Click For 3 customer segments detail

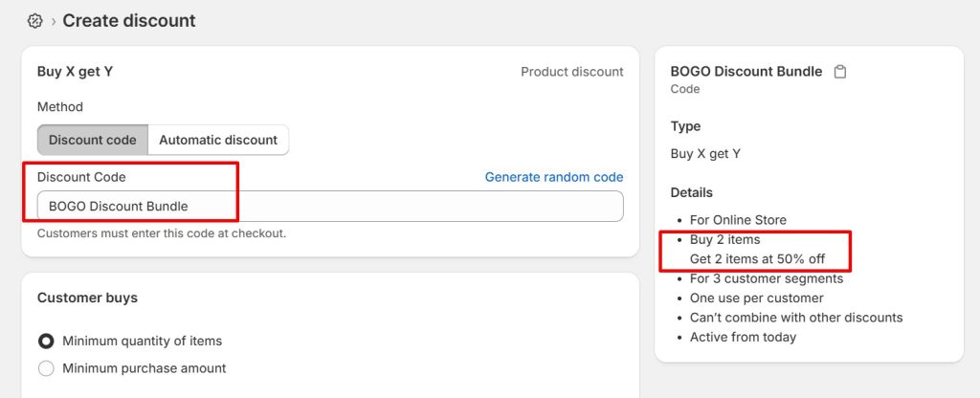coord(766,278)
